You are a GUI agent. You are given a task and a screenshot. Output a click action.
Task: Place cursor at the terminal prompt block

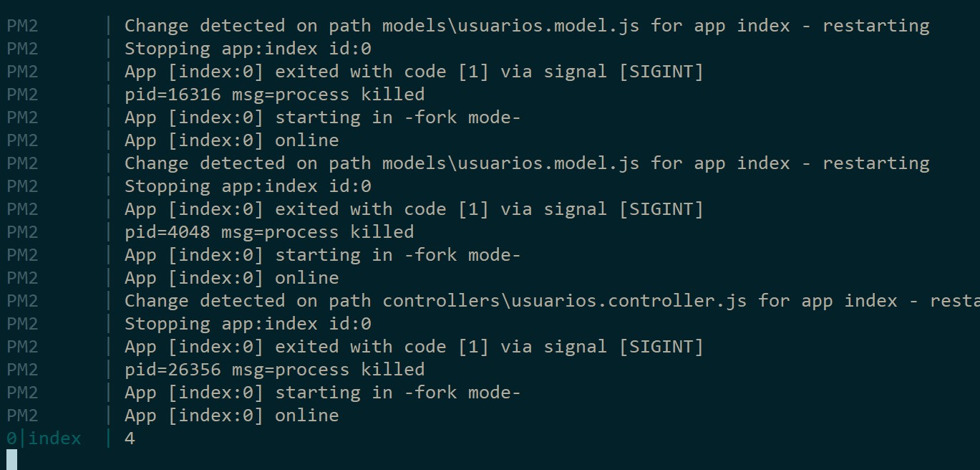coord(11,459)
